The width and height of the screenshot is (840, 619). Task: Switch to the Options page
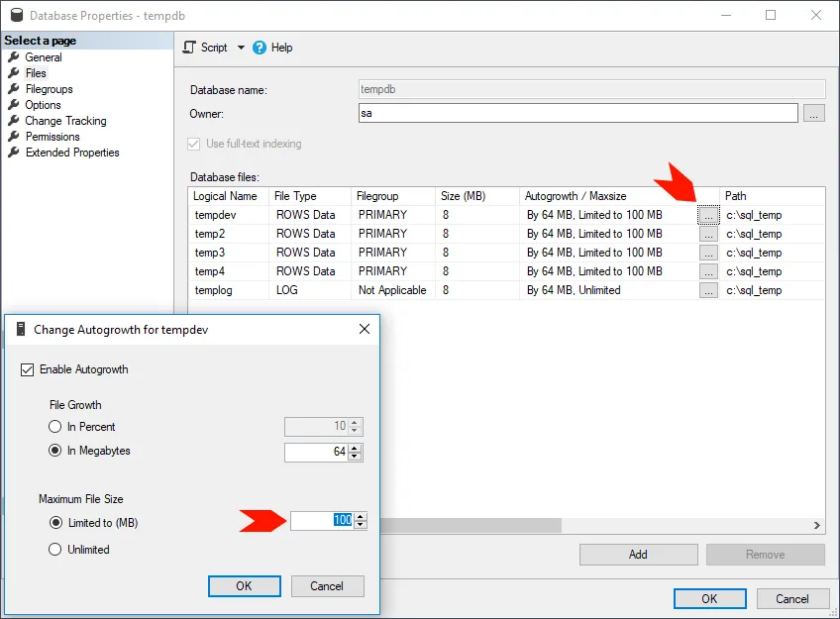pyautogui.click(x=43, y=105)
